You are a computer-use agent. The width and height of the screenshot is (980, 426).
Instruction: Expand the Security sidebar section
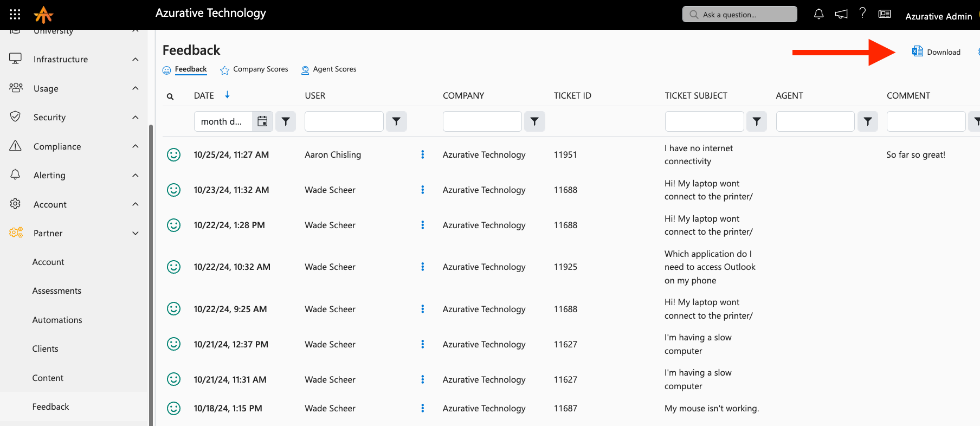tap(136, 117)
